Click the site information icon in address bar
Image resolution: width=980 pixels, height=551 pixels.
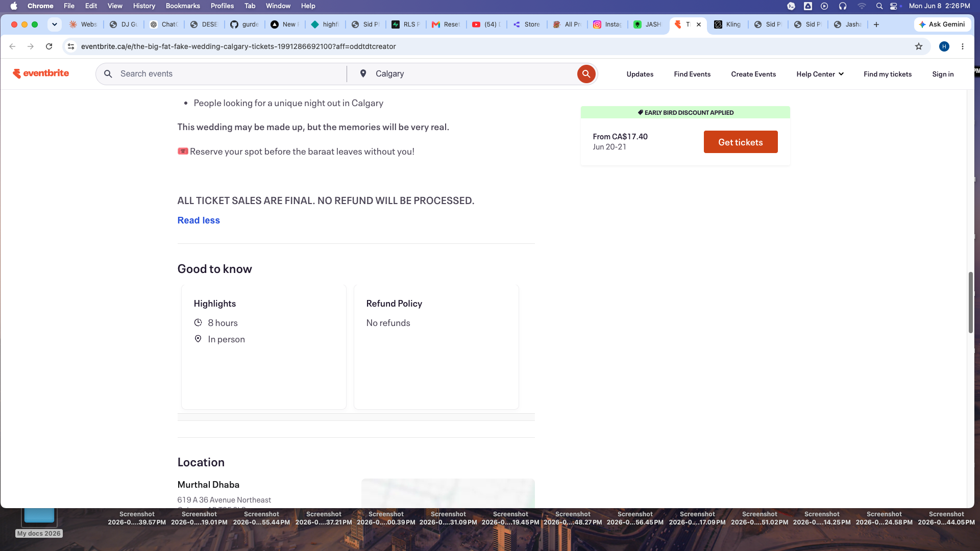(71, 46)
